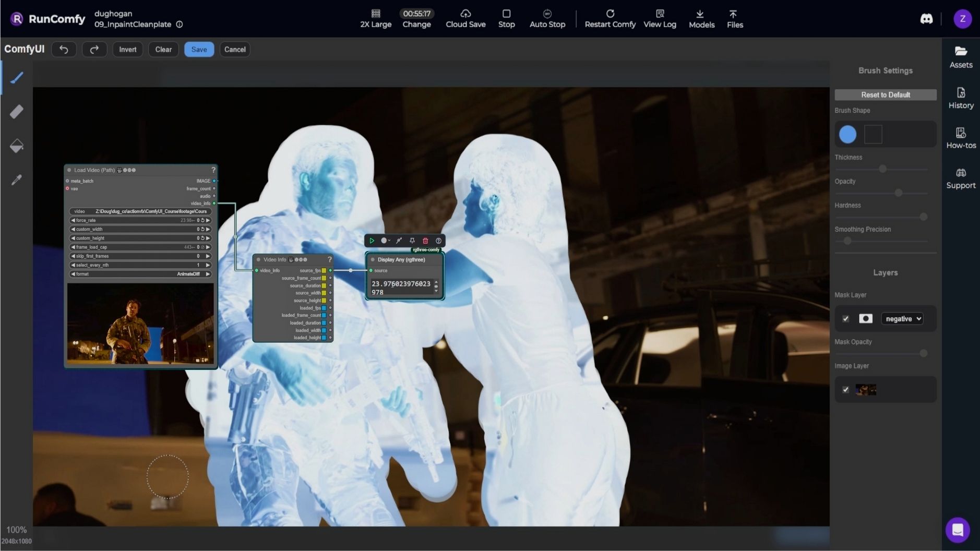Open the negative mask blend dropdown
Screen dimensions: 980x551
click(902, 319)
